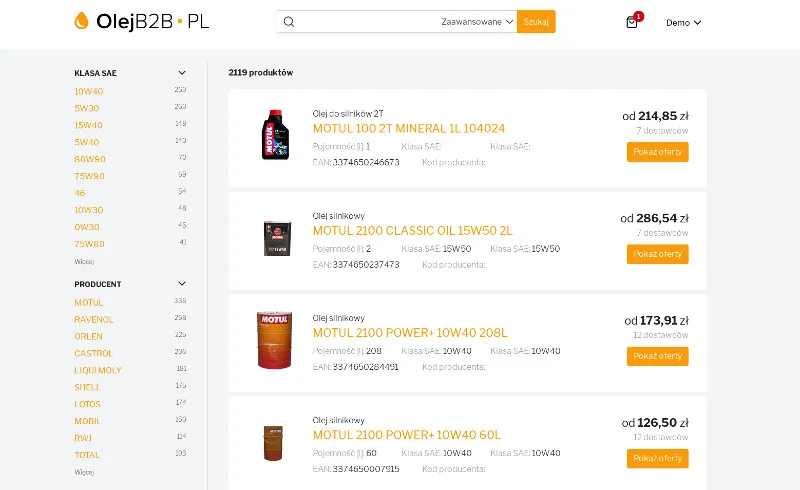The image size is (800, 490).
Task: Show offers for MOTUL 2100 POWER+ 208L
Action: coord(658,356)
